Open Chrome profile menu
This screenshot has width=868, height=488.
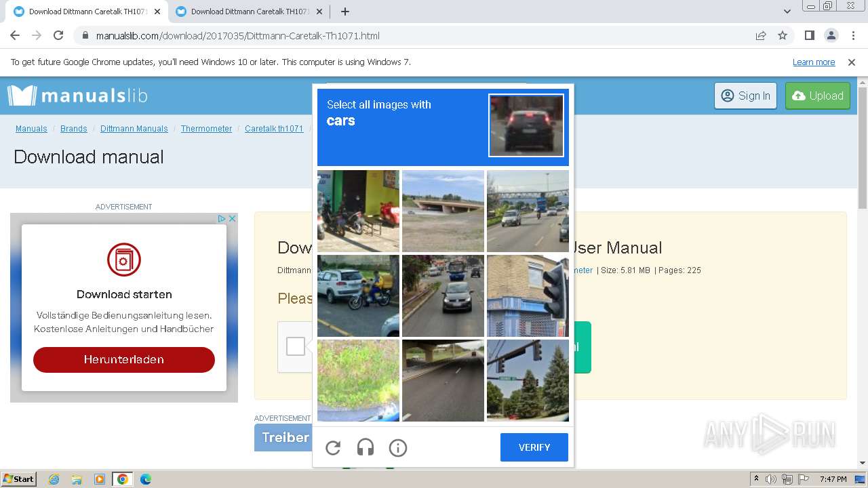click(831, 35)
